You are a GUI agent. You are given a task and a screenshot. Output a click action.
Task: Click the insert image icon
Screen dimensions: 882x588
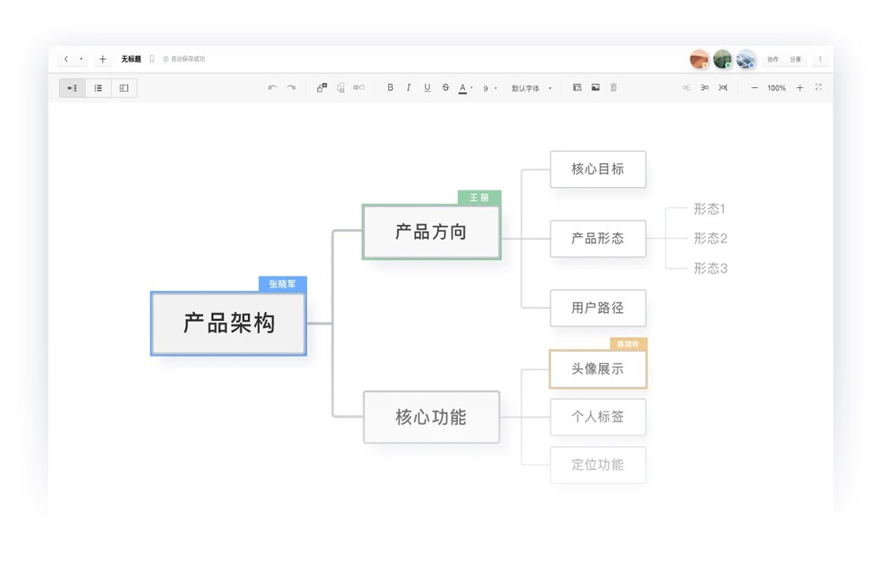pos(595,88)
